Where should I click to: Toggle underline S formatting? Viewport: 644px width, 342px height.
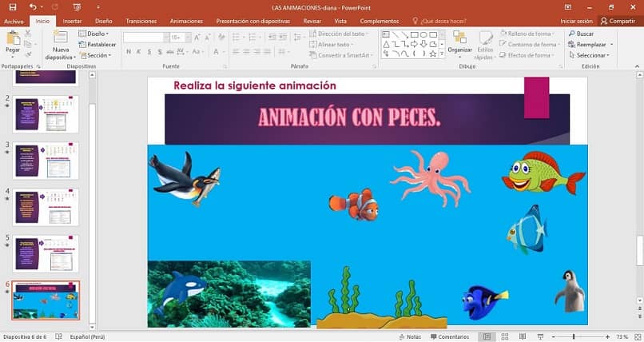[x=149, y=52]
